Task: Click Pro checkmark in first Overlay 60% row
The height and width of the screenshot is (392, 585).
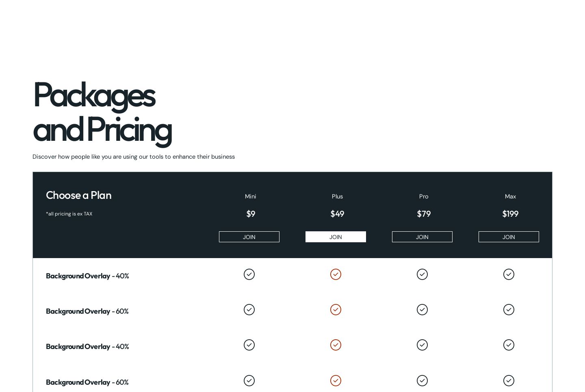Action: pyautogui.click(x=422, y=310)
